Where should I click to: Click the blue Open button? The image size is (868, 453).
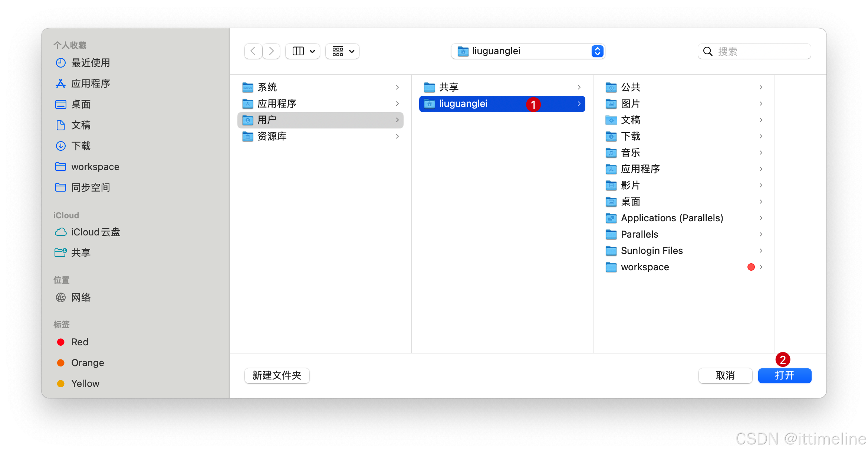[784, 375]
